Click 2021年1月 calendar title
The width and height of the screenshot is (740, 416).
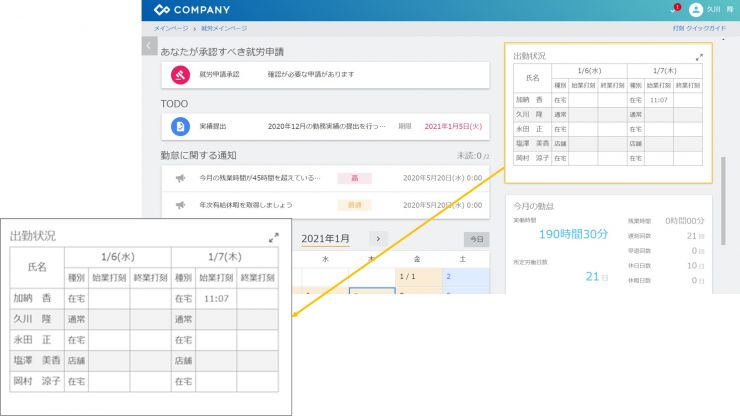[326, 239]
